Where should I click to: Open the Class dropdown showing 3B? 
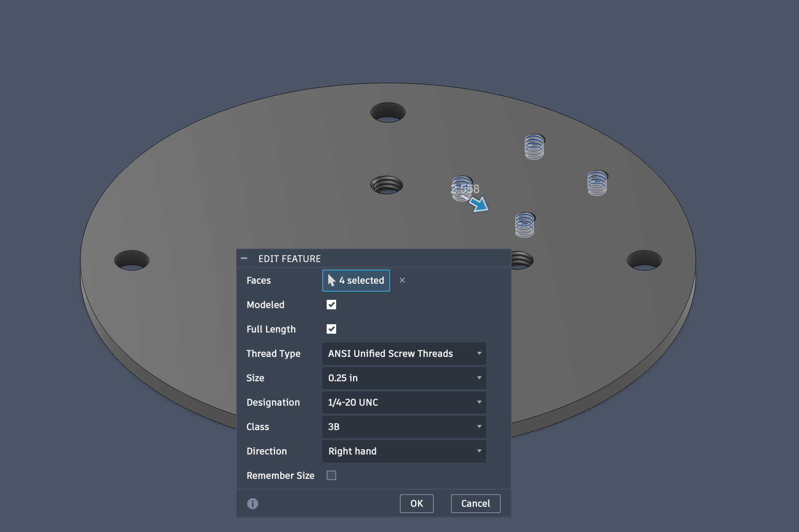click(x=404, y=427)
